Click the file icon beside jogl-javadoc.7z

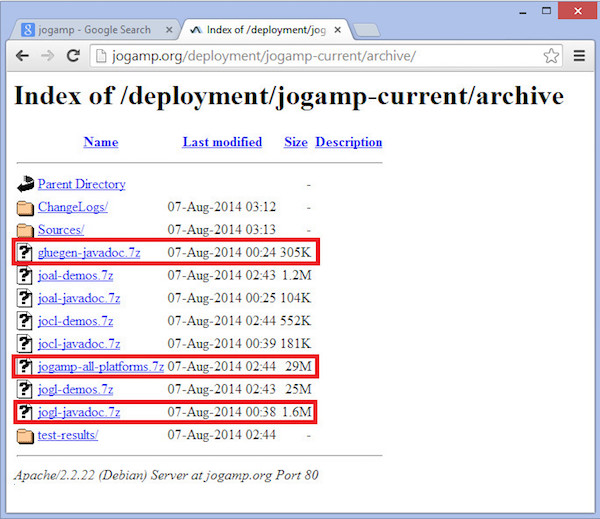(24, 412)
